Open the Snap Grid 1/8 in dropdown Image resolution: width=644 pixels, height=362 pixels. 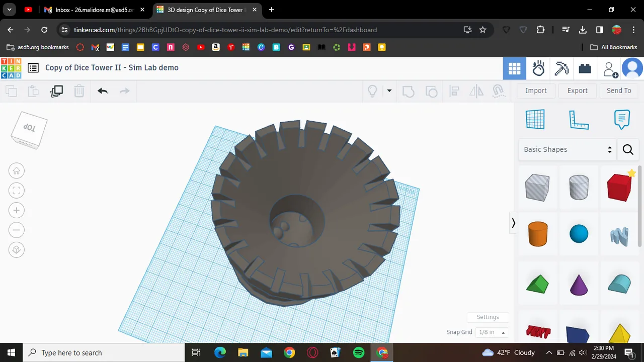[x=492, y=332]
